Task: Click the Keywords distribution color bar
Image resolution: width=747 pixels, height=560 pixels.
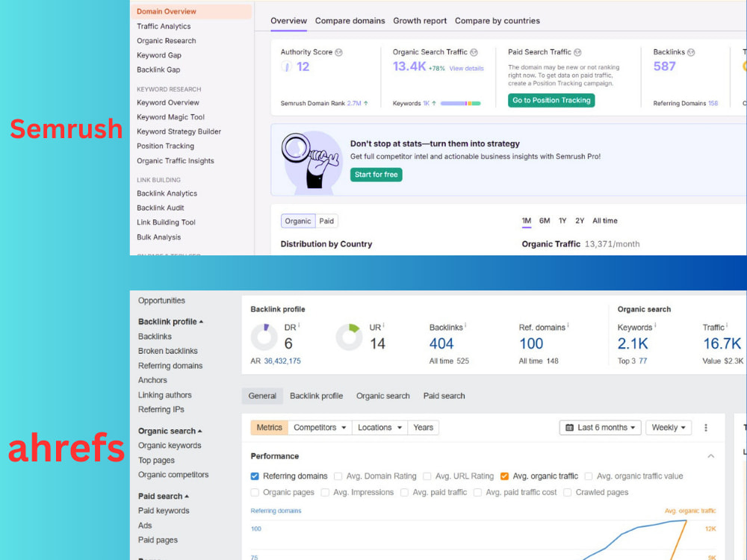Action: (461, 103)
